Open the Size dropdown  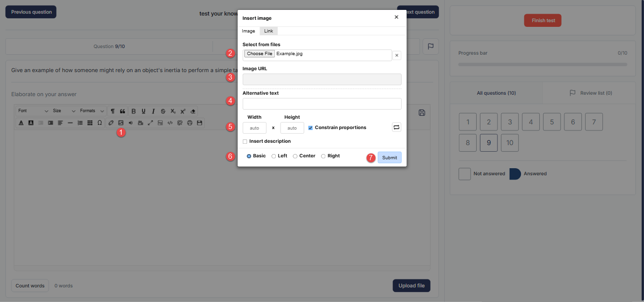click(x=64, y=111)
